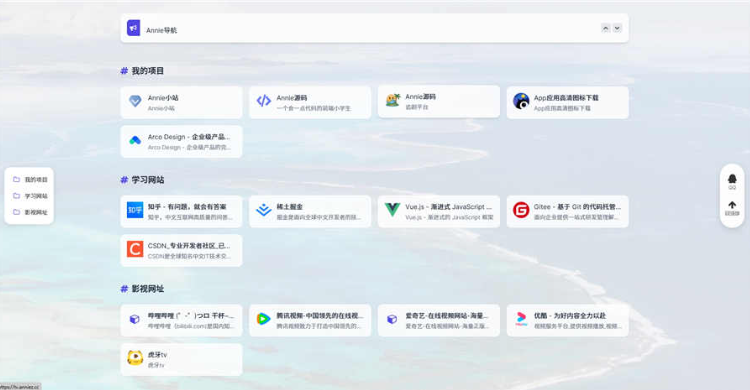Click the 哔哩哔哩 cube icon

tap(135, 319)
